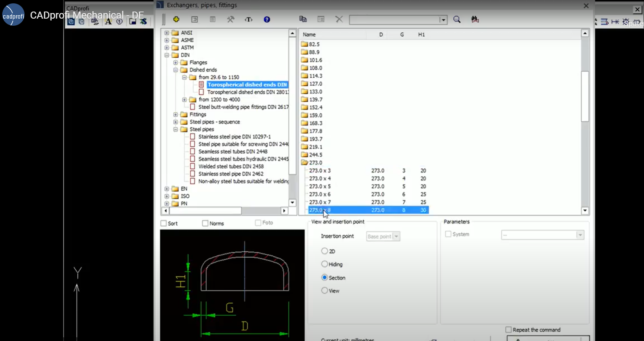
Task: Expand the ANSI folder in tree
Action: tap(167, 33)
